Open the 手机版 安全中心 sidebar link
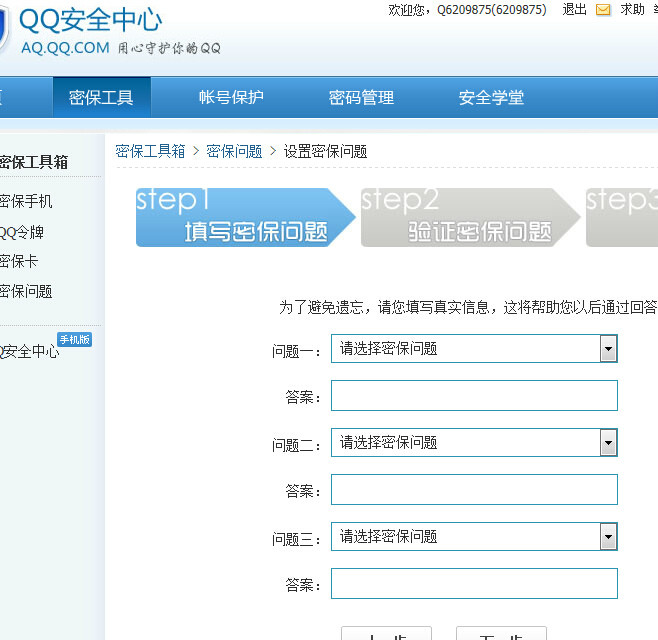Viewport: 658px width, 640px height. (29, 351)
